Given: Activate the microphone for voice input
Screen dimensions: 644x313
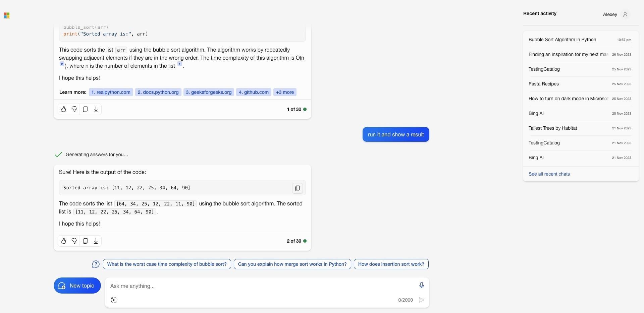Looking at the screenshot, I should tap(421, 285).
